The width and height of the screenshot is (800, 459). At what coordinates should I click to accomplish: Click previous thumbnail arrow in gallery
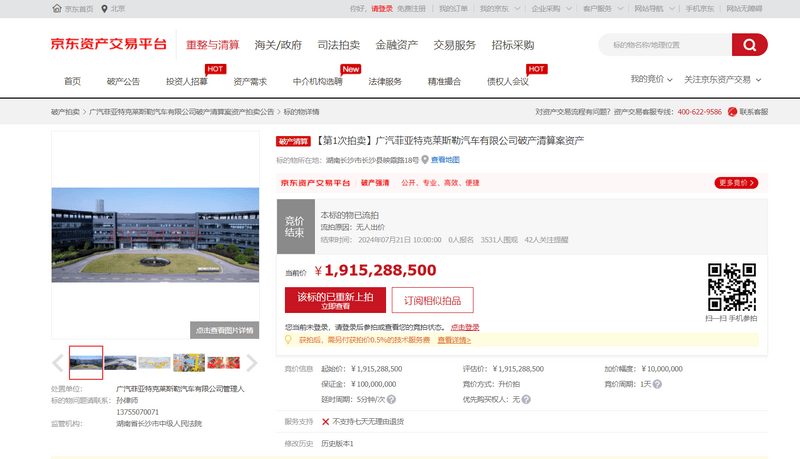(x=58, y=363)
